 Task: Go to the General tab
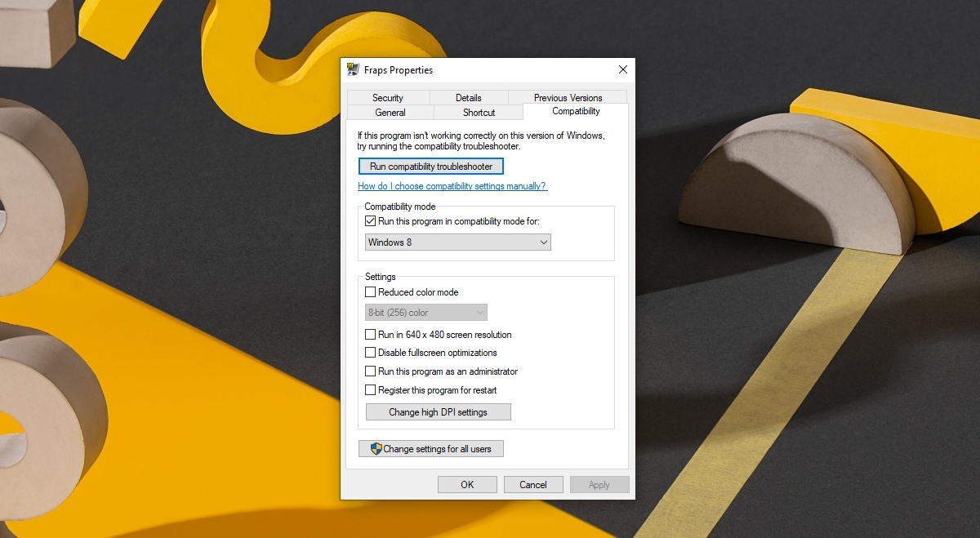click(390, 113)
